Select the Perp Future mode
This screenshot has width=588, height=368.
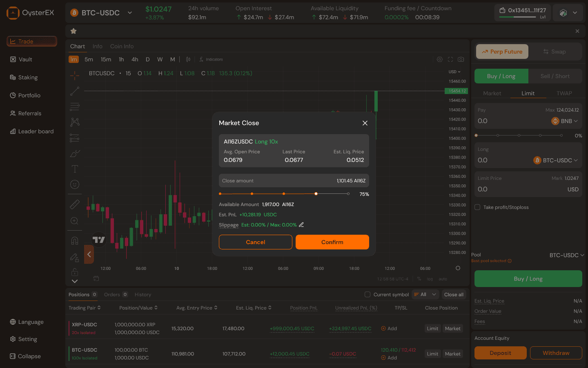click(x=502, y=52)
